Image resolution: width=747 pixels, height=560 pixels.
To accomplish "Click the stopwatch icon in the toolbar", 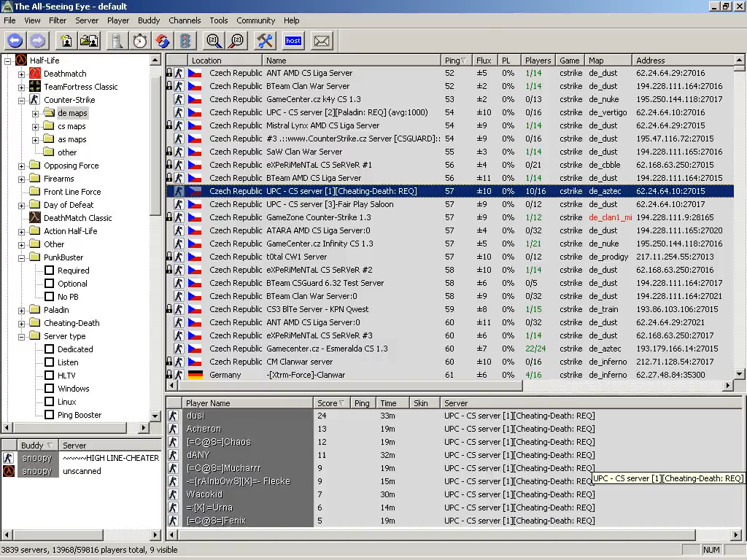I will [x=140, y=41].
